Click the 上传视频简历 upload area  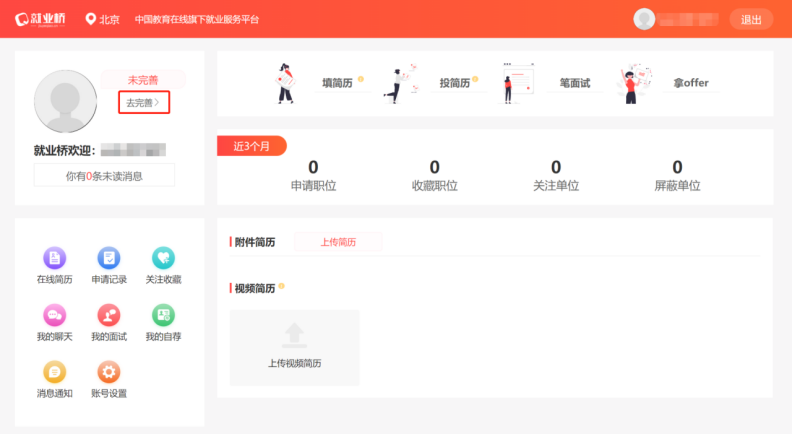click(x=294, y=347)
